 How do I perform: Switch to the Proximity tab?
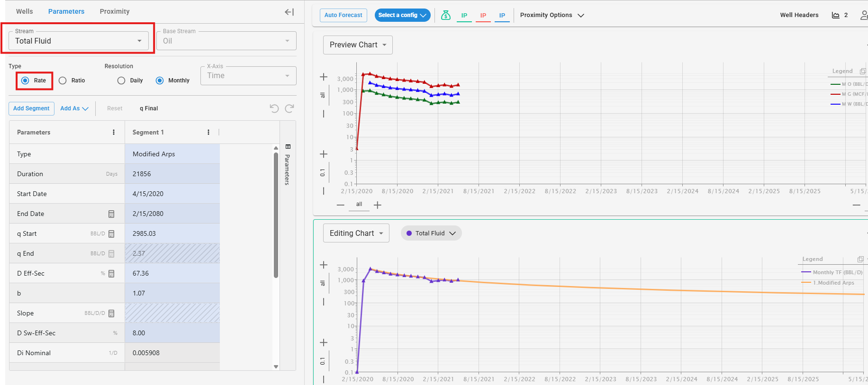115,11
